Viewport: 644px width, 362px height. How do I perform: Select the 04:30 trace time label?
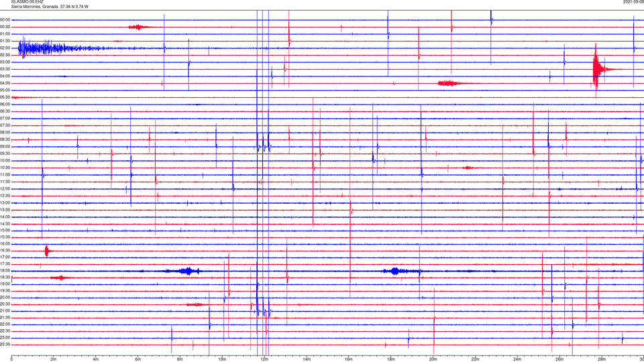point(5,83)
